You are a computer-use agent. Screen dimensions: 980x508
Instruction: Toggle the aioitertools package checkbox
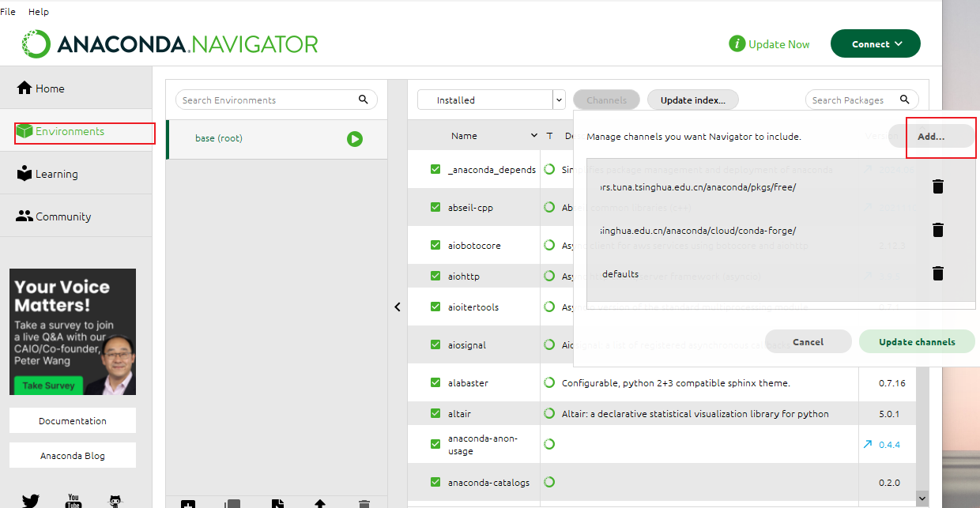pyautogui.click(x=435, y=307)
